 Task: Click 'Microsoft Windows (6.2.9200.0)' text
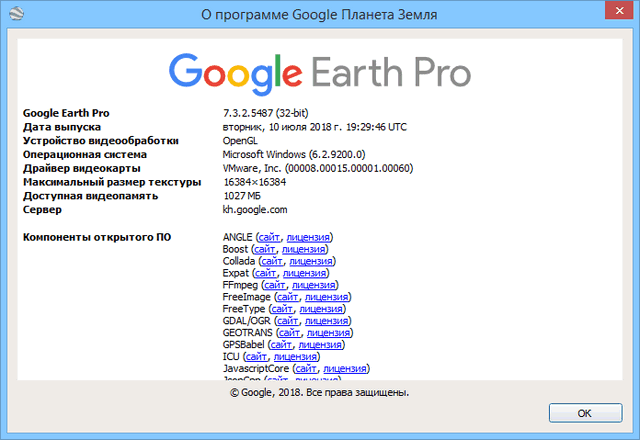tap(294, 154)
